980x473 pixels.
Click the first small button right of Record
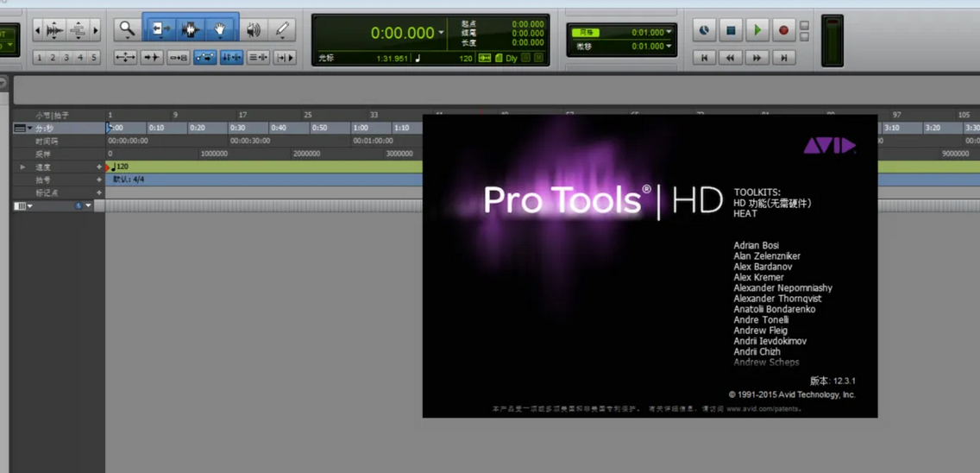804,26
